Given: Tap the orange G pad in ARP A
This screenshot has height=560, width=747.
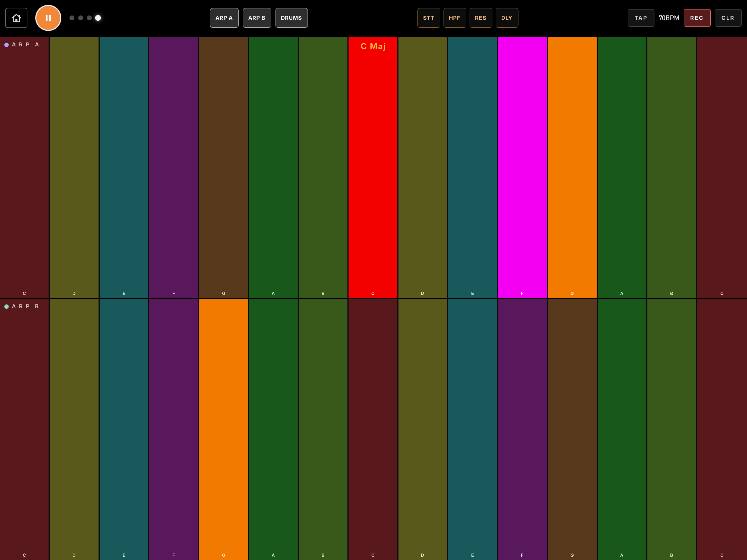Looking at the screenshot, I should (x=572, y=167).
